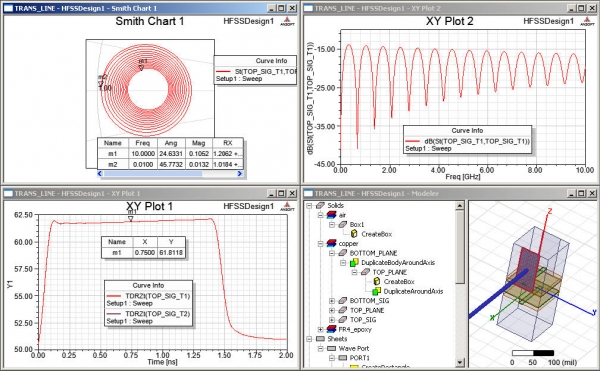600x371 pixels.
Task: Select the DuplicateAroundAxis tree label
Action: [413, 291]
